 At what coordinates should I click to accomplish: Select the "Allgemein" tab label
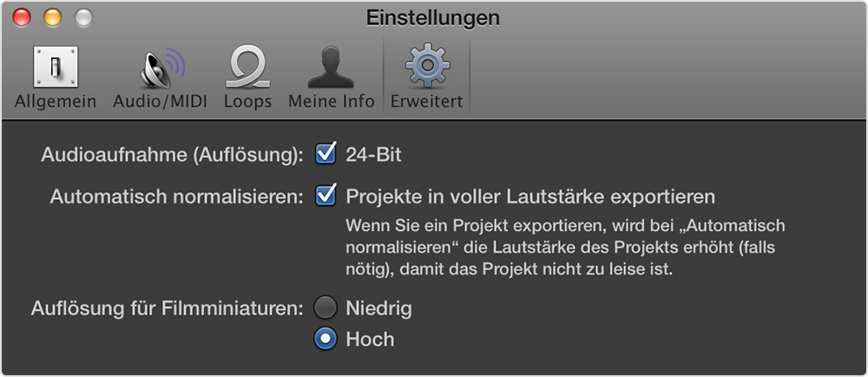(x=56, y=102)
